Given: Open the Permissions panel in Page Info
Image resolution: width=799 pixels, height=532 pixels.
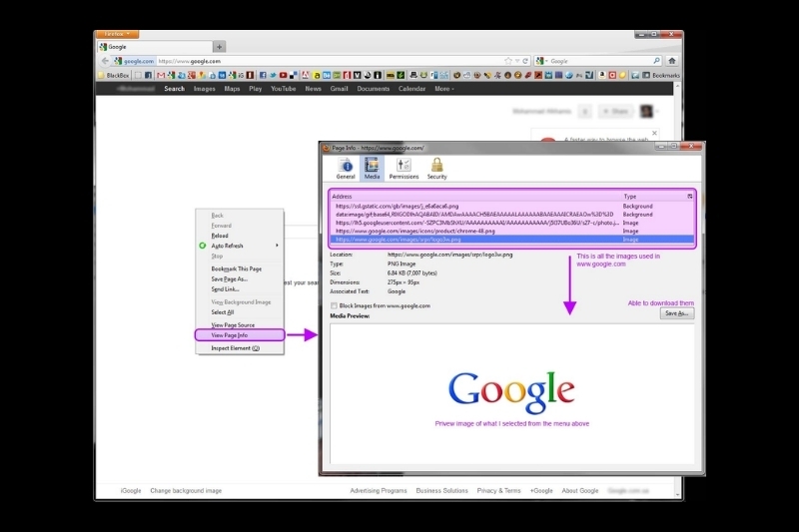Looking at the screenshot, I should pyautogui.click(x=403, y=169).
